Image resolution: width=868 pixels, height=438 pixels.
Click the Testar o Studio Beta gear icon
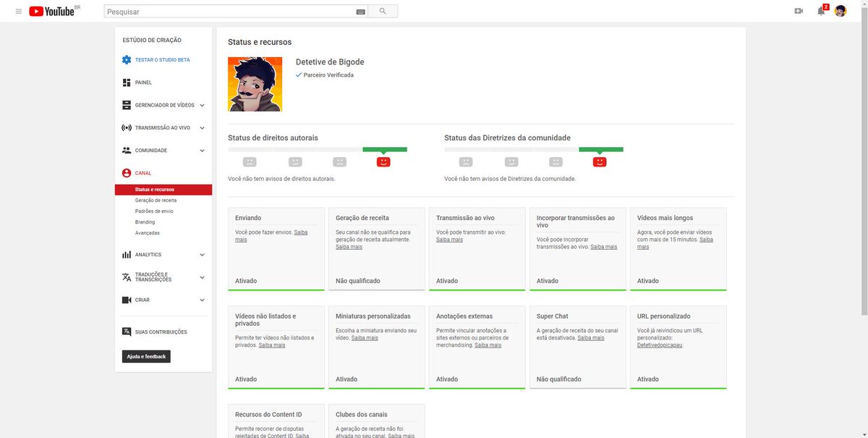127,60
